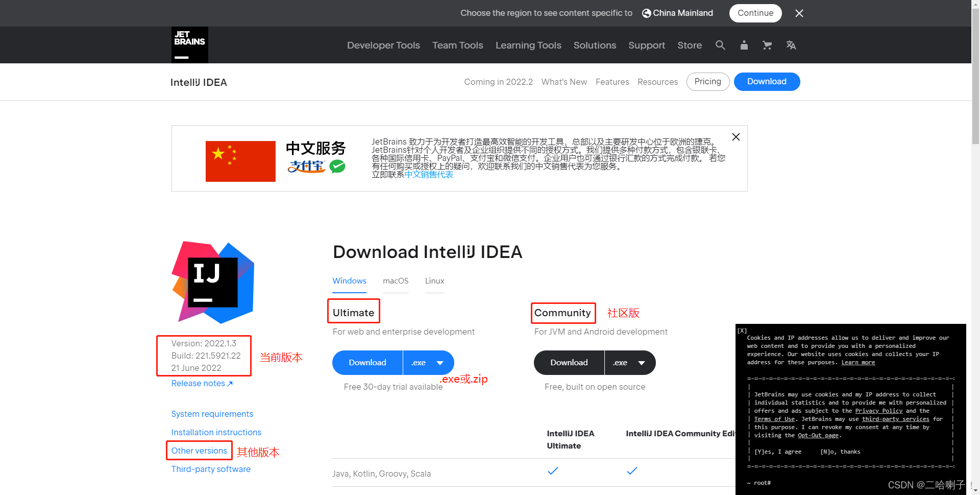Click blue Download button in product header
980x495 pixels.
(767, 82)
